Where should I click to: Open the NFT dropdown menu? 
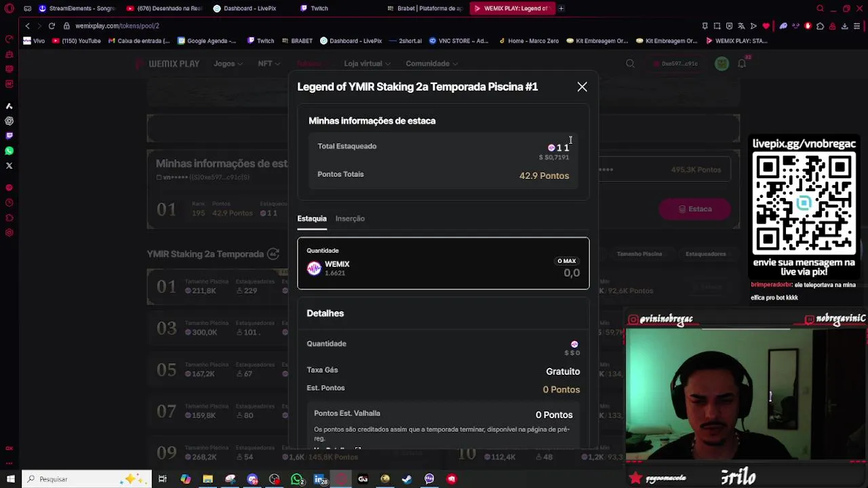[x=269, y=64]
